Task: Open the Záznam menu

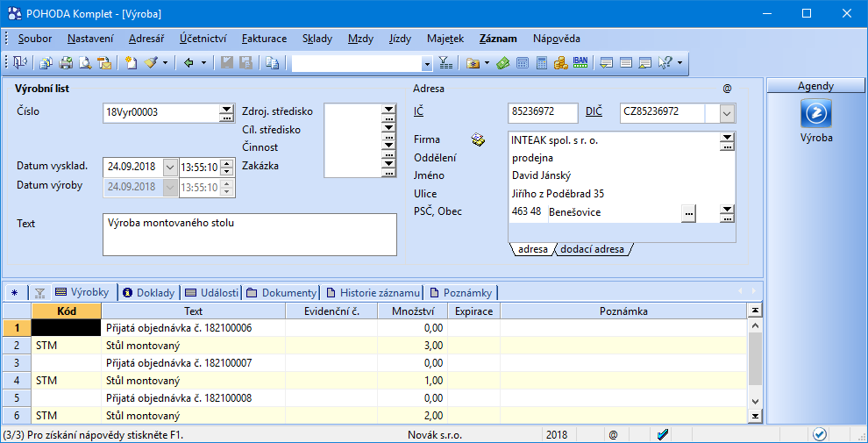Action: [498, 39]
